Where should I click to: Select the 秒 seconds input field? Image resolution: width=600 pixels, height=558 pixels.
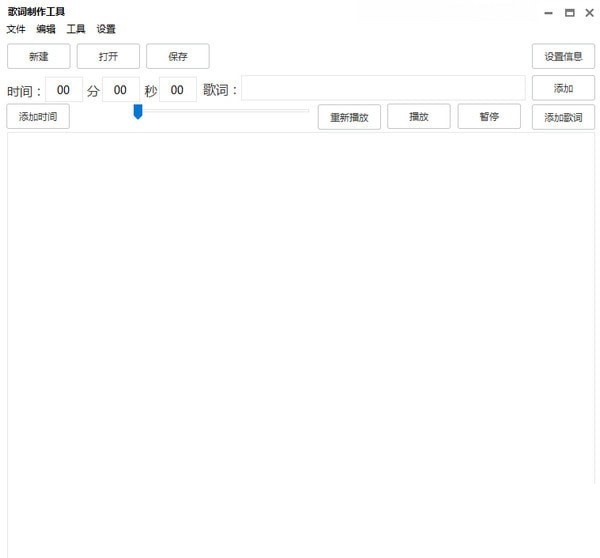[178, 90]
